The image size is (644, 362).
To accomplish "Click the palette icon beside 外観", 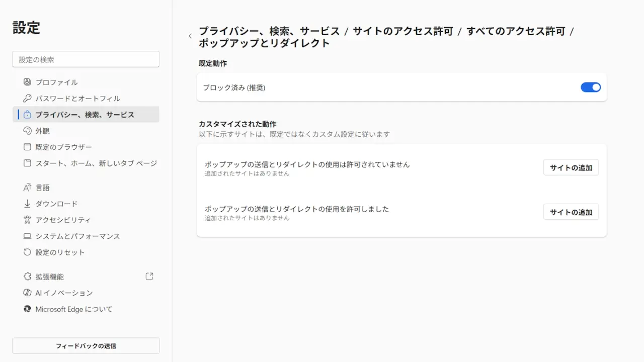I will 27,131.
